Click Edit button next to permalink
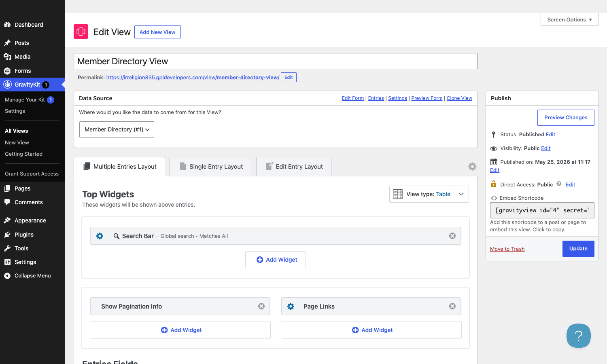Image resolution: width=607 pixels, height=364 pixels. coord(289,77)
